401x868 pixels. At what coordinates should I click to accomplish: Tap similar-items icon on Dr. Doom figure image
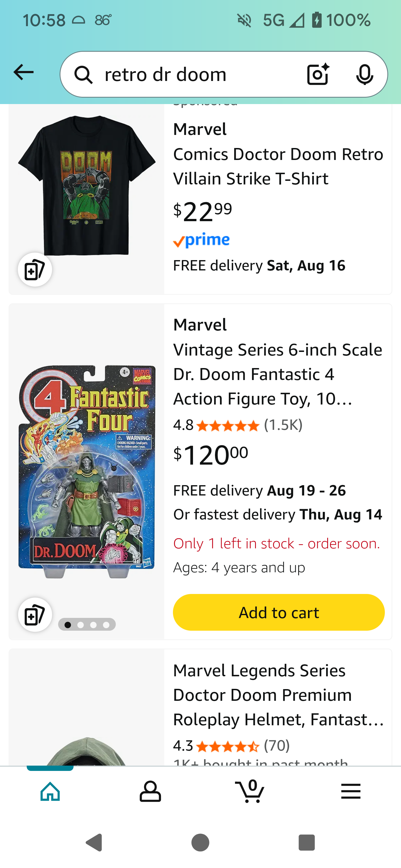point(35,615)
